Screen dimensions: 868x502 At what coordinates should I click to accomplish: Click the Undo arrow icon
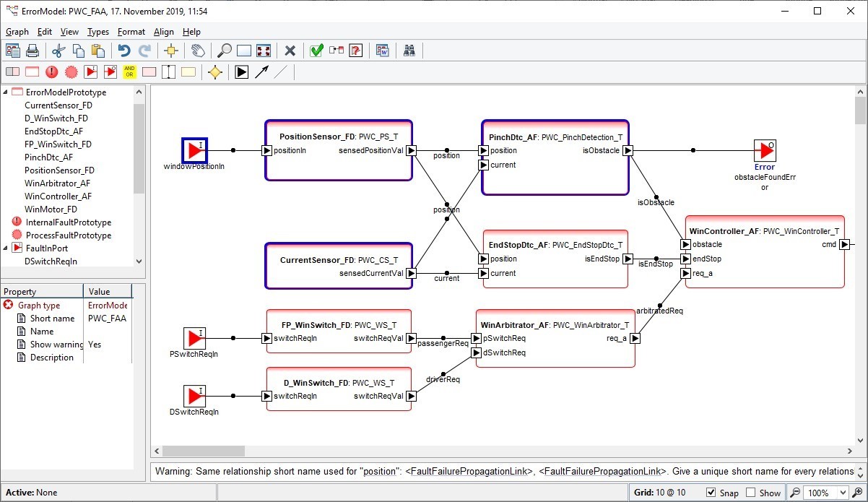124,51
